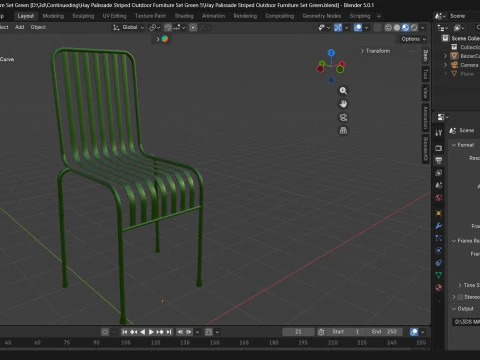Collapse the Format panel
This screenshot has width=480, height=360.
(x=463, y=145)
